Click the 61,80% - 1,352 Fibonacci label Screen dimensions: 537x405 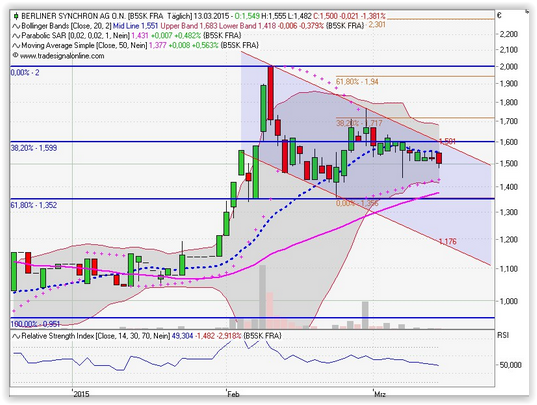(x=34, y=205)
